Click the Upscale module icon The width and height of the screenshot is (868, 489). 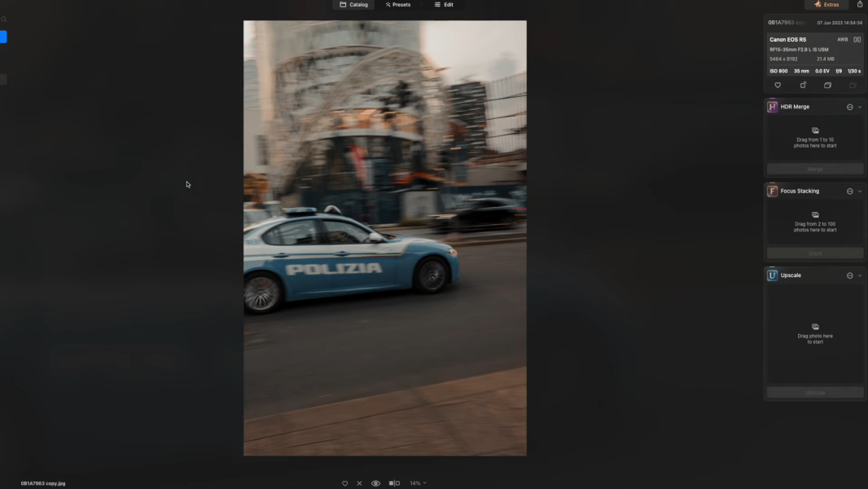772,275
